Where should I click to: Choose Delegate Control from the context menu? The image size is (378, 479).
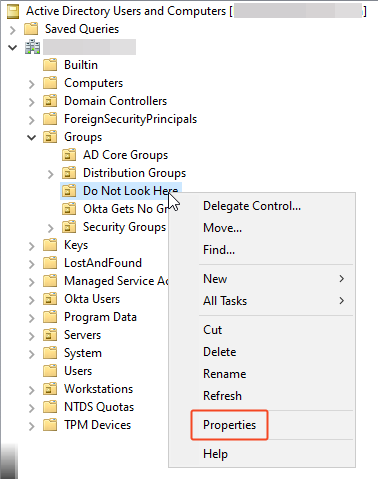(x=262, y=206)
